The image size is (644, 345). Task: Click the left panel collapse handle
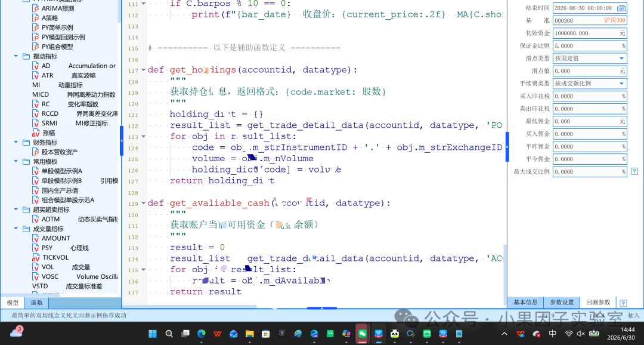coord(121,141)
